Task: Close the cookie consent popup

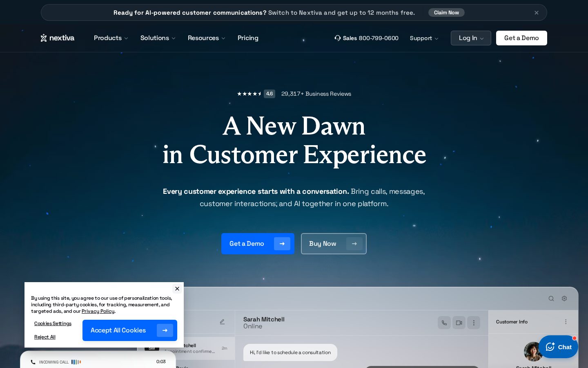Action: pos(177,289)
